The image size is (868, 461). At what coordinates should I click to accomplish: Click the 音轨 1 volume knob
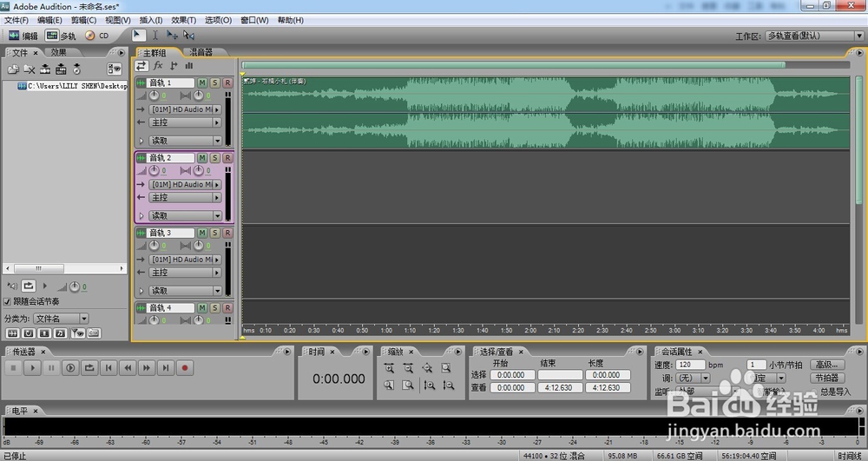point(154,95)
